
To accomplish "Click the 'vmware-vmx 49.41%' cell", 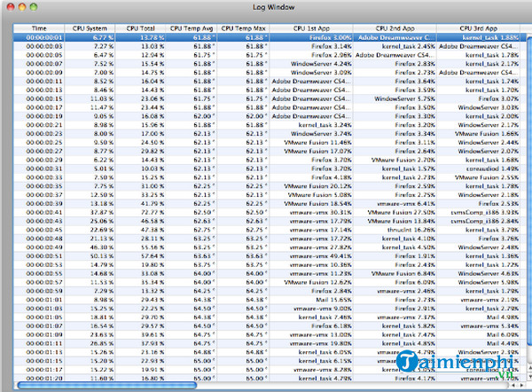I will (x=321, y=256).
